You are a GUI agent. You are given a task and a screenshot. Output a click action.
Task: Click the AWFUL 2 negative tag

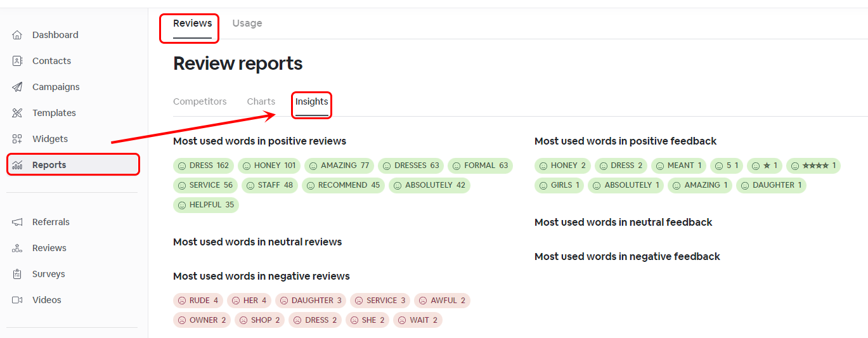coord(442,301)
